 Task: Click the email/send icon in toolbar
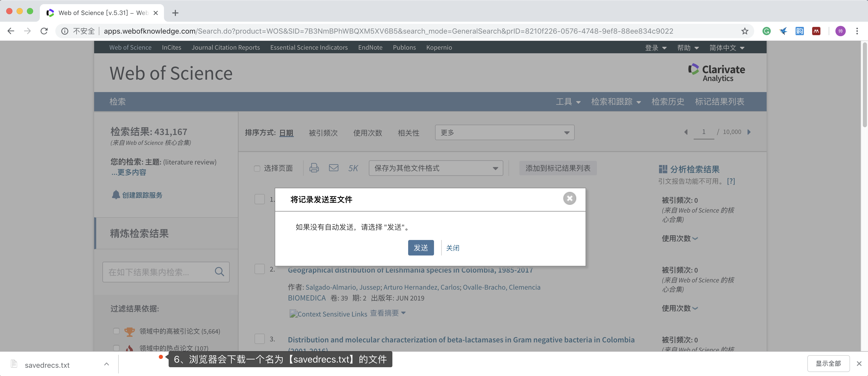(x=333, y=168)
